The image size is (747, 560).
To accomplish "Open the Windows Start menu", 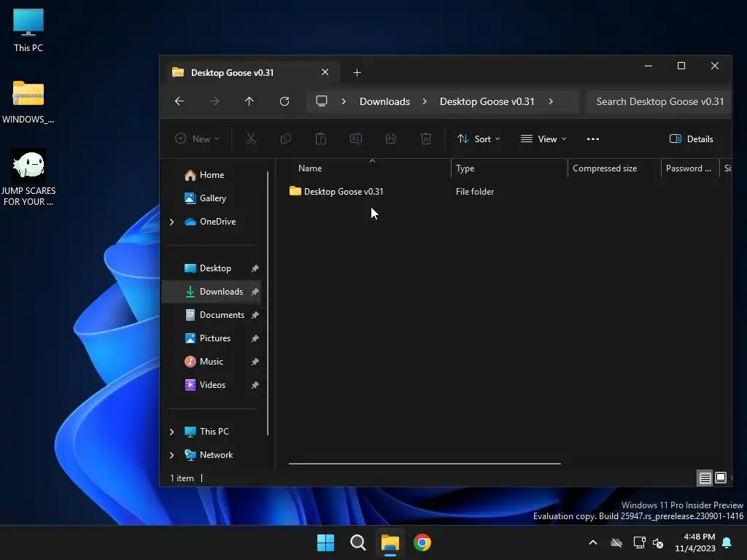I will (x=325, y=542).
